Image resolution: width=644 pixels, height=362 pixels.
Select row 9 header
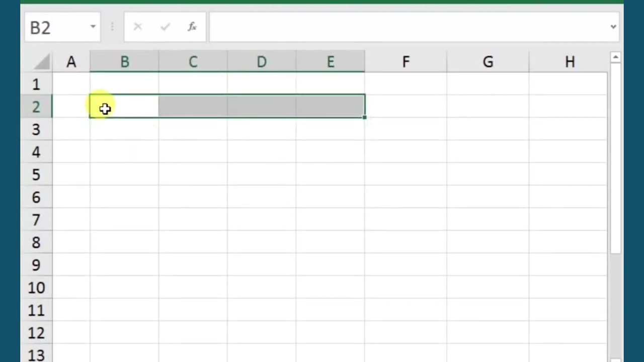click(x=36, y=265)
